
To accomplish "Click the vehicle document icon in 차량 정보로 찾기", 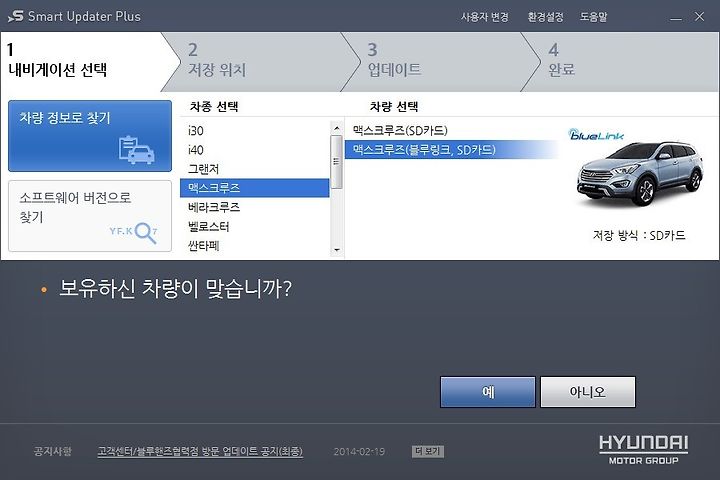I will 137,150.
